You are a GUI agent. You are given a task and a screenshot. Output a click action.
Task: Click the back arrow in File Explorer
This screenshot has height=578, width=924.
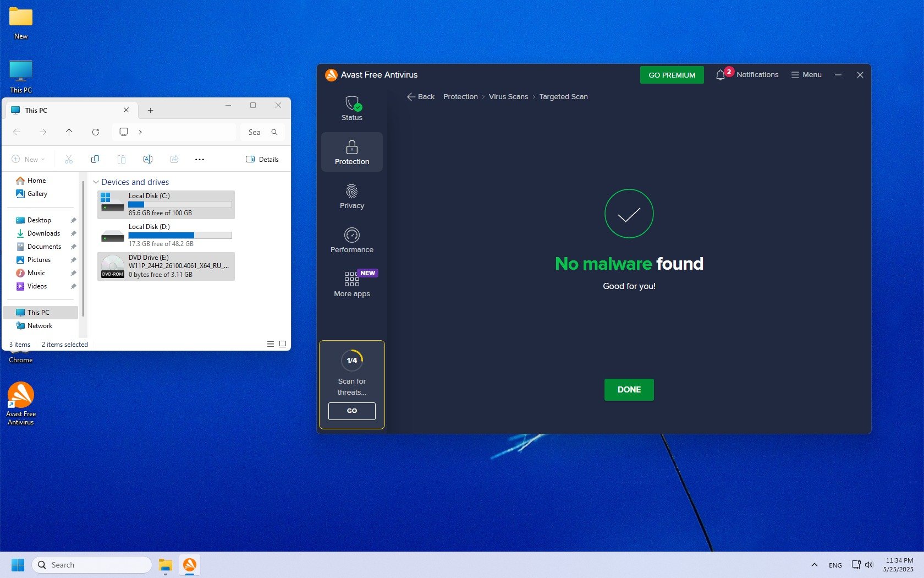coord(16,132)
